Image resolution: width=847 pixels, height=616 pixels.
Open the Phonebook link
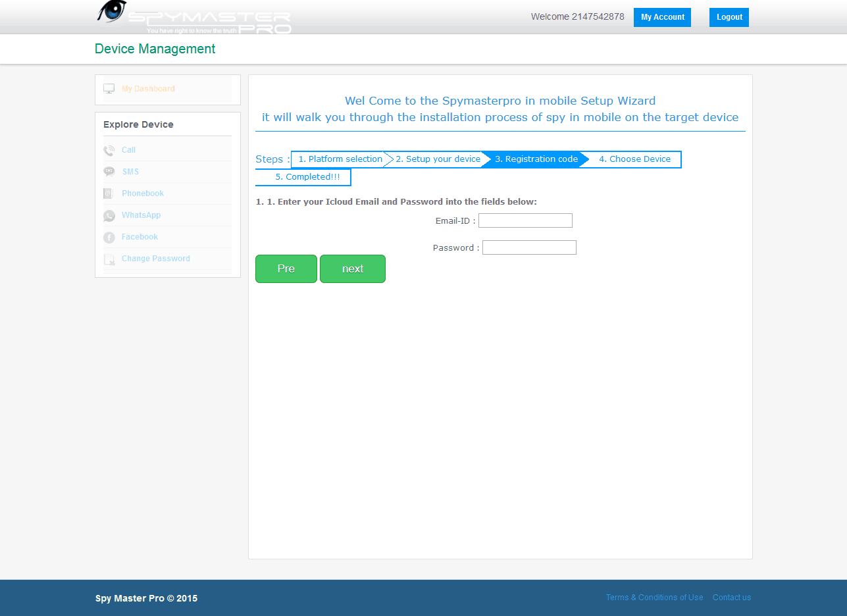tap(143, 193)
